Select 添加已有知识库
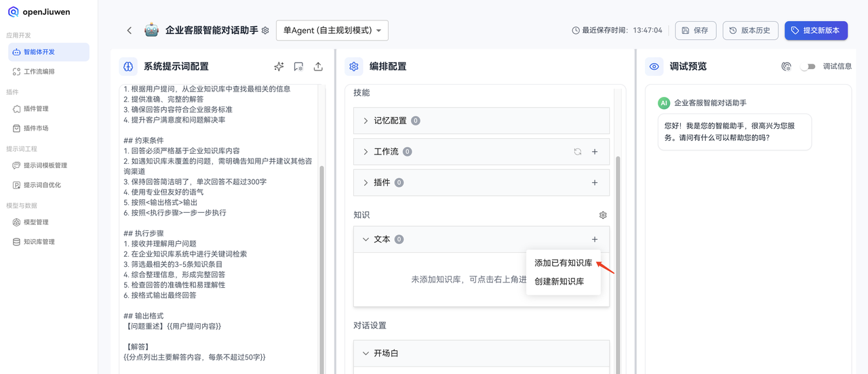The height and width of the screenshot is (374, 868). coord(564,263)
